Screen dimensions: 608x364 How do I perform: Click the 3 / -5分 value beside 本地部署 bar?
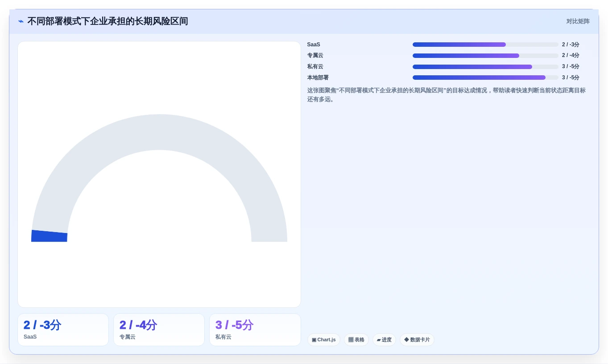[x=571, y=78]
